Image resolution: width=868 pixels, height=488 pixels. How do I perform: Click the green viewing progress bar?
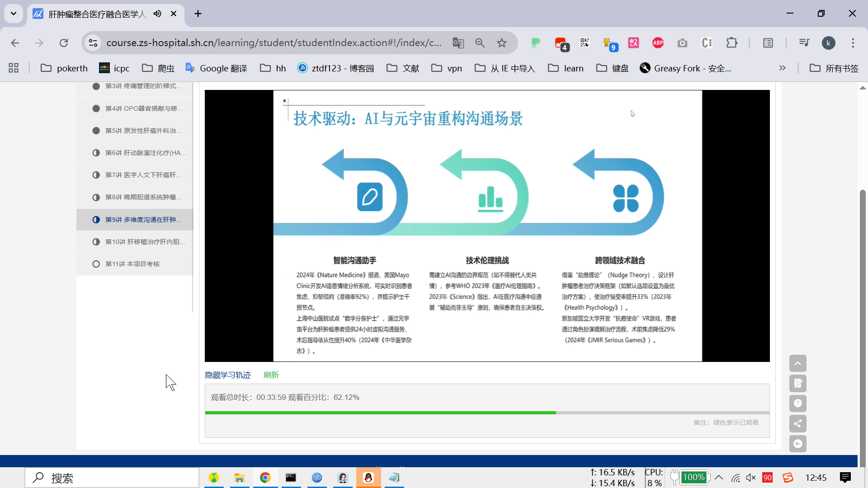click(380, 413)
